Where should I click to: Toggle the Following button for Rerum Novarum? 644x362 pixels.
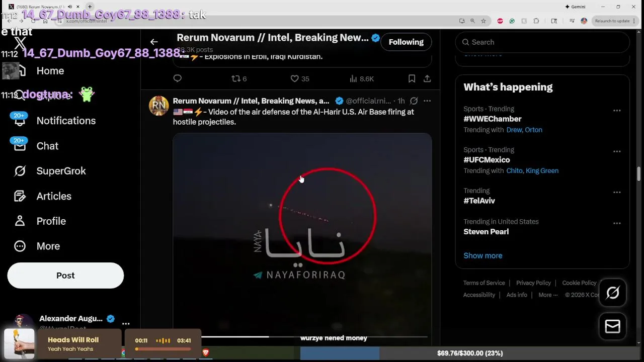pyautogui.click(x=406, y=42)
